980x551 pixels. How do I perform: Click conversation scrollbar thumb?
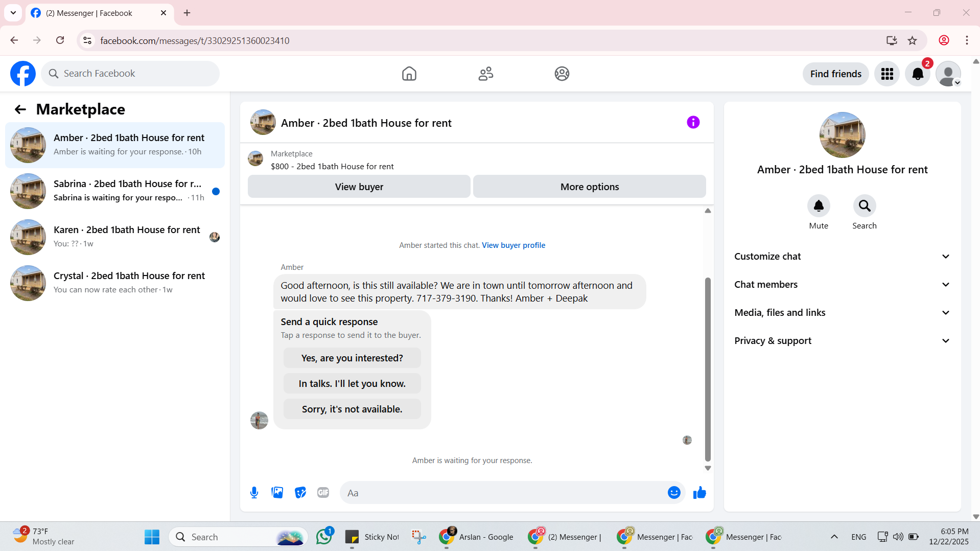tap(708, 370)
